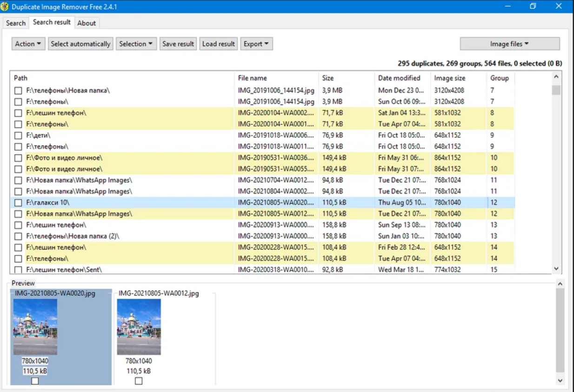
Task: Switch to the Search result tab
Action: click(x=52, y=22)
